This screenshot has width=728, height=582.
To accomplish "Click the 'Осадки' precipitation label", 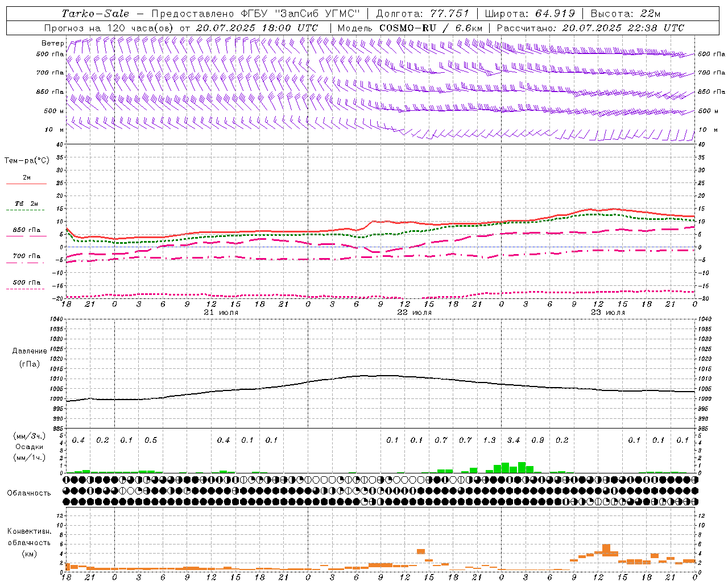I will (x=29, y=447).
